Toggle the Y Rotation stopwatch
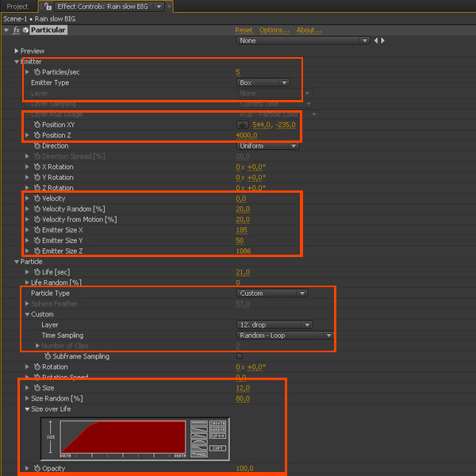The height and width of the screenshot is (476, 476). [x=37, y=177]
